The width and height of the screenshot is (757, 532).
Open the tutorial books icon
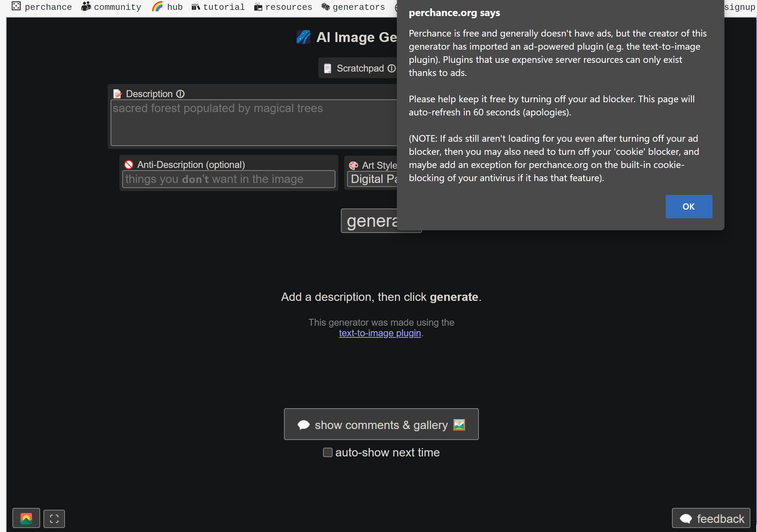click(x=196, y=6)
